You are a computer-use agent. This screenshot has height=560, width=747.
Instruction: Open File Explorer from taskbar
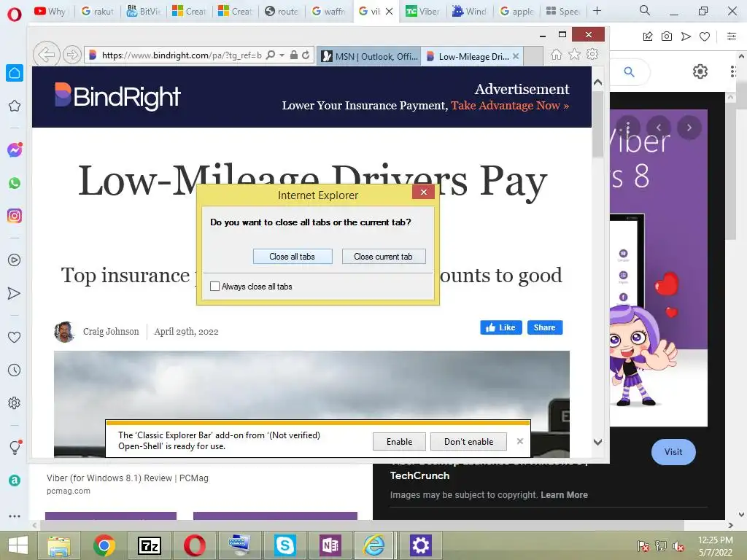click(59, 545)
